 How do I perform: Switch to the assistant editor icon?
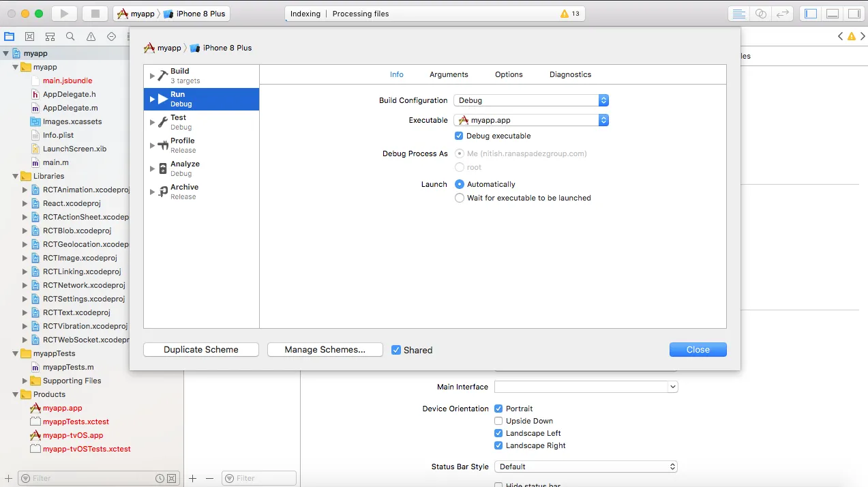click(x=761, y=14)
